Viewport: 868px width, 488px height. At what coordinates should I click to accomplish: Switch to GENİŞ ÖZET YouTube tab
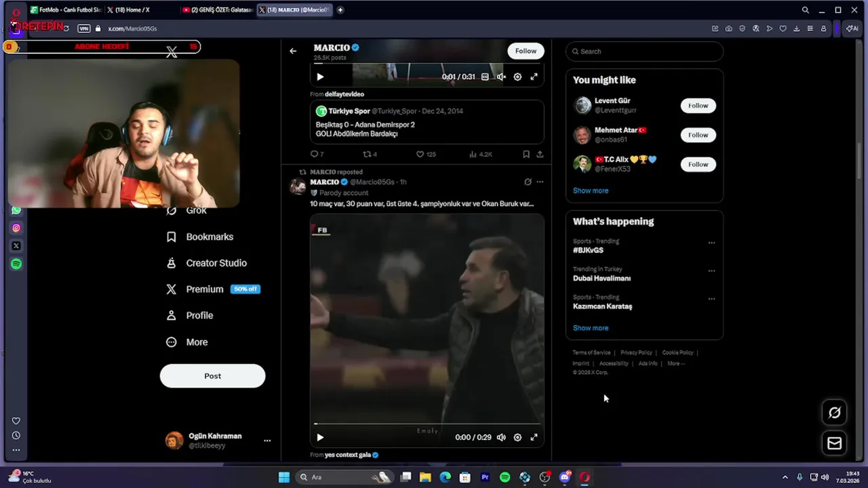(x=217, y=10)
